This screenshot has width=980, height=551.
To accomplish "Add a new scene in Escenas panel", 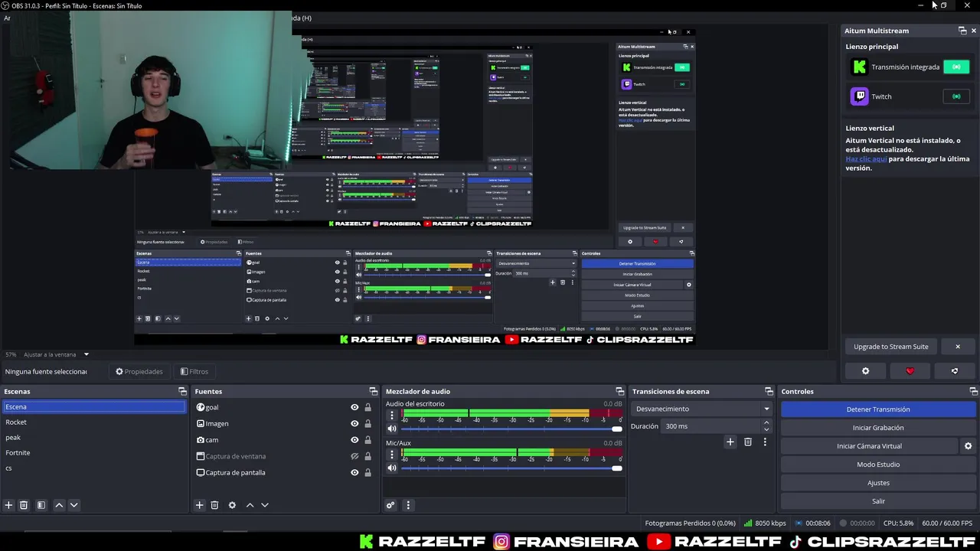I will point(8,505).
